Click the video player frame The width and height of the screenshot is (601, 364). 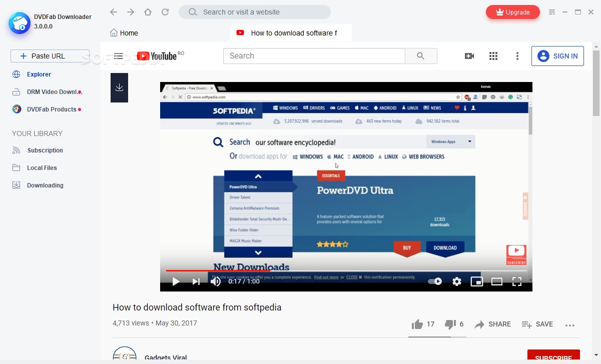point(346,186)
